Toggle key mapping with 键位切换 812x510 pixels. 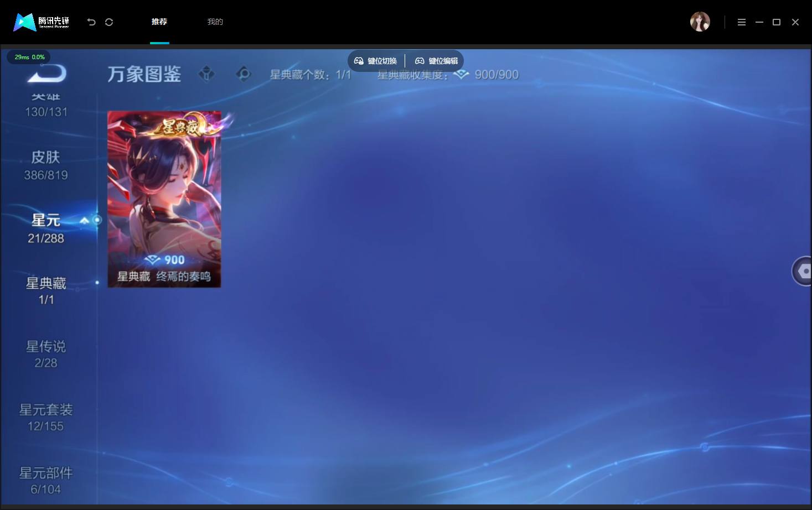375,61
